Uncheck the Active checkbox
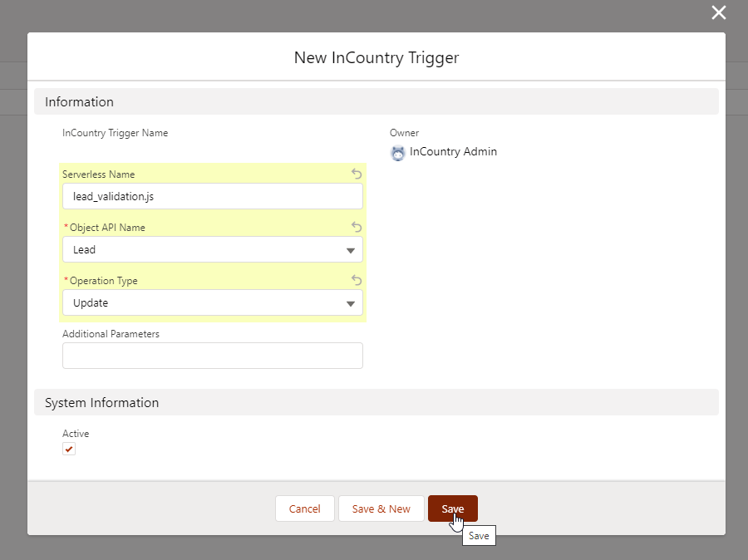Screen dimensions: 748x560 pyautogui.click(x=69, y=448)
